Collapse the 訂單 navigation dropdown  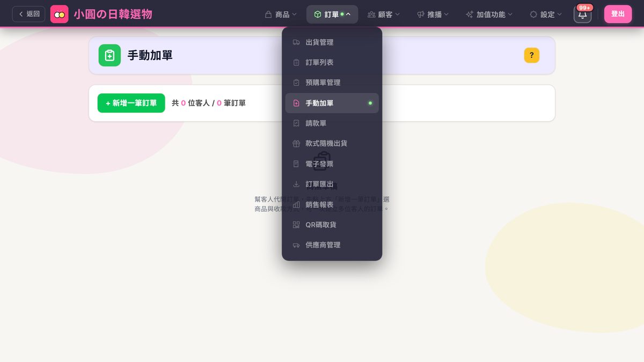332,14
